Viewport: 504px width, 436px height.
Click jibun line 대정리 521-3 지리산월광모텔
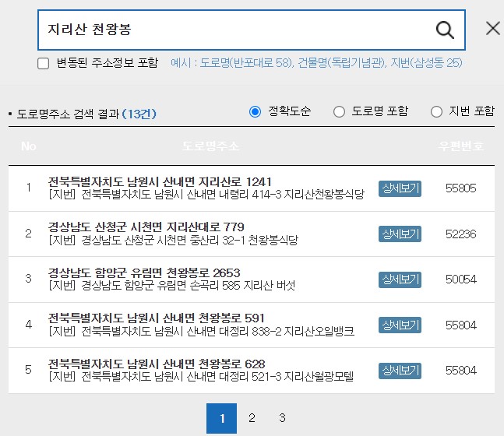201,376
